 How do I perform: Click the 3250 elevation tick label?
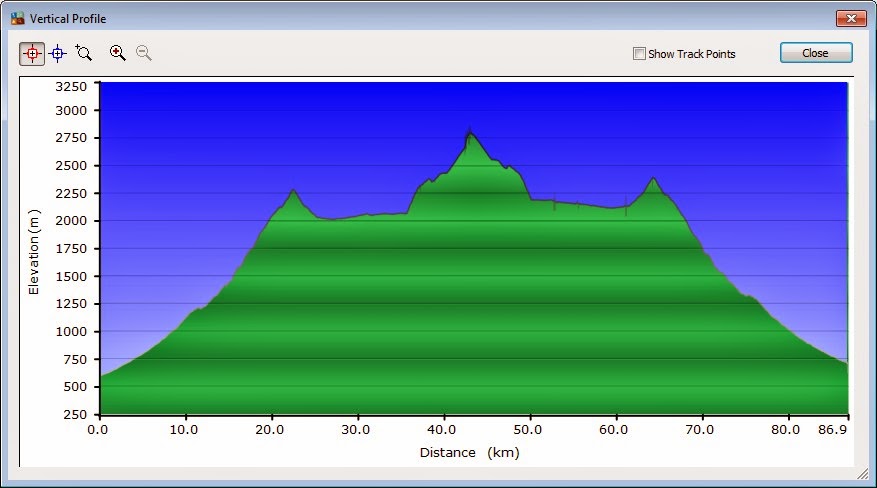pyautogui.click(x=72, y=88)
